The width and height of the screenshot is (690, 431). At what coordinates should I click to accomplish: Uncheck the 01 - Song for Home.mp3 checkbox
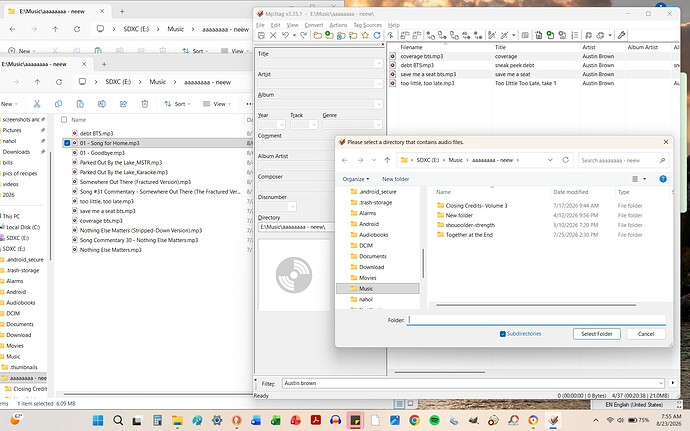(67, 143)
